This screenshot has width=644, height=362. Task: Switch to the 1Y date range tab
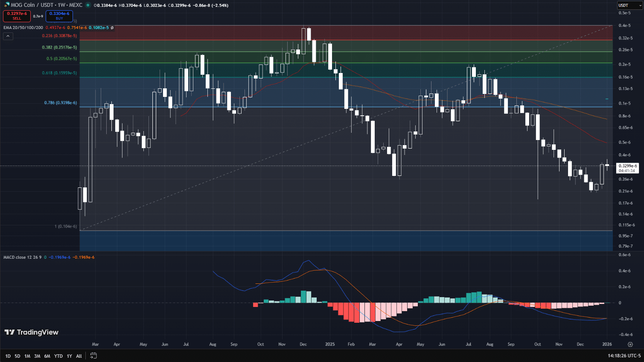tap(69, 356)
